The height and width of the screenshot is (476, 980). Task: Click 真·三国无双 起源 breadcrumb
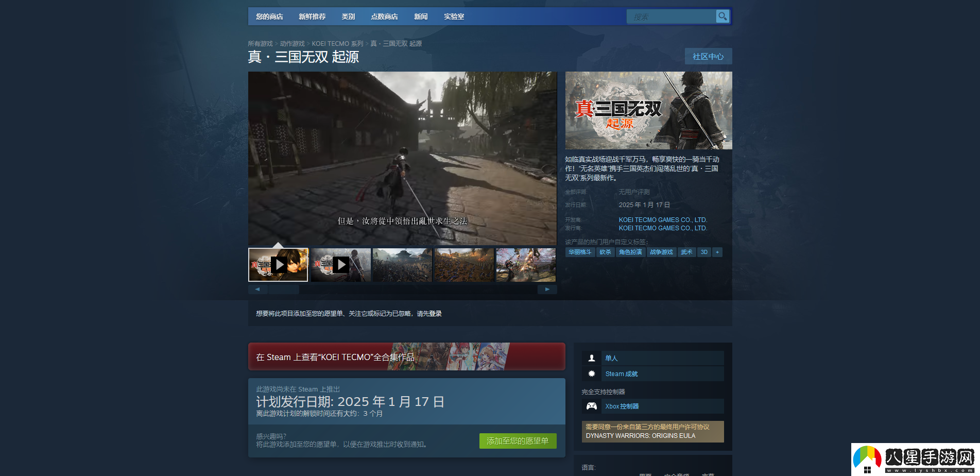[396, 44]
